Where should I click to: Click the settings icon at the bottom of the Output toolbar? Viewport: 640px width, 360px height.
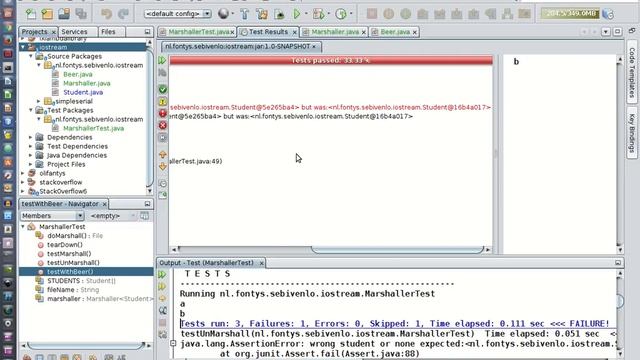(162, 335)
